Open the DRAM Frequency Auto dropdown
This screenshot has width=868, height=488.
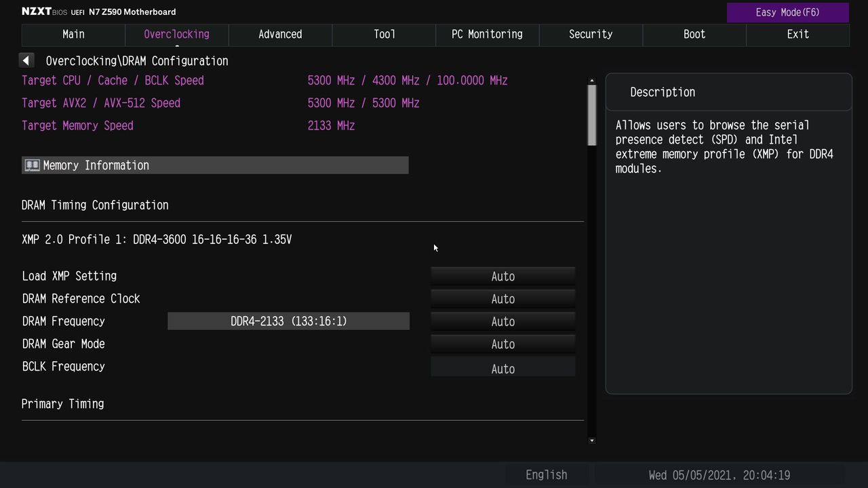point(503,321)
